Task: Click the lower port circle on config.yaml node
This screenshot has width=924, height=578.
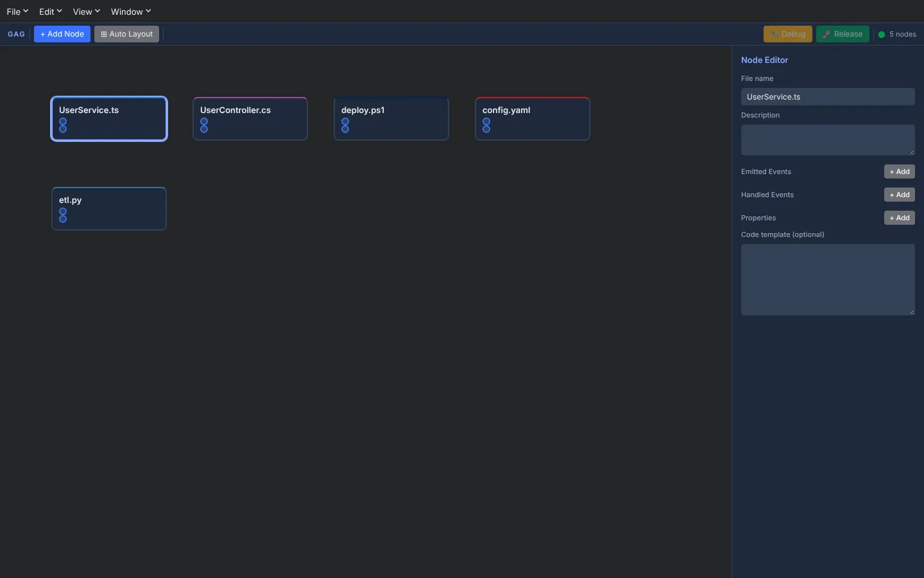Action: tap(486, 129)
